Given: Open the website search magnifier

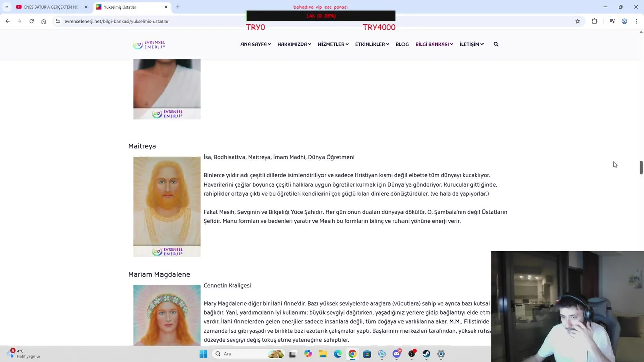Looking at the screenshot, I should (496, 44).
